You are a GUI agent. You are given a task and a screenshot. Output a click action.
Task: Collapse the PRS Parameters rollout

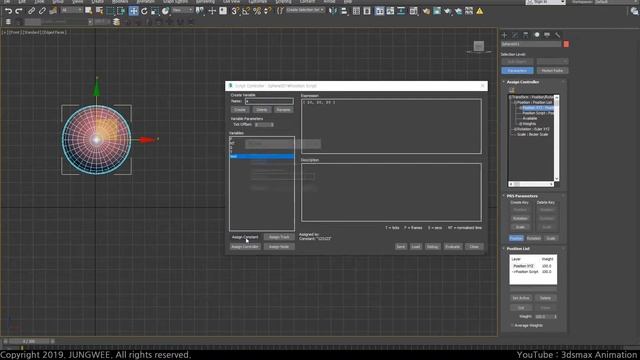coord(522,196)
